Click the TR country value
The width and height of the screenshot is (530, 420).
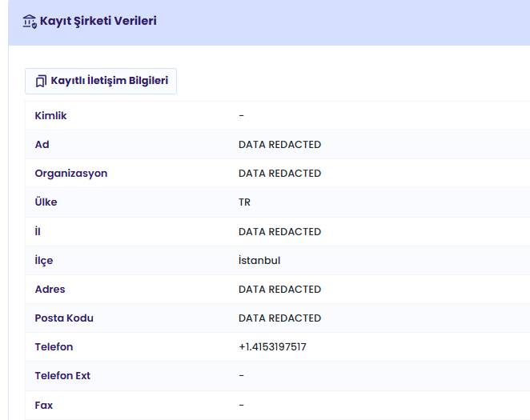[244, 202]
